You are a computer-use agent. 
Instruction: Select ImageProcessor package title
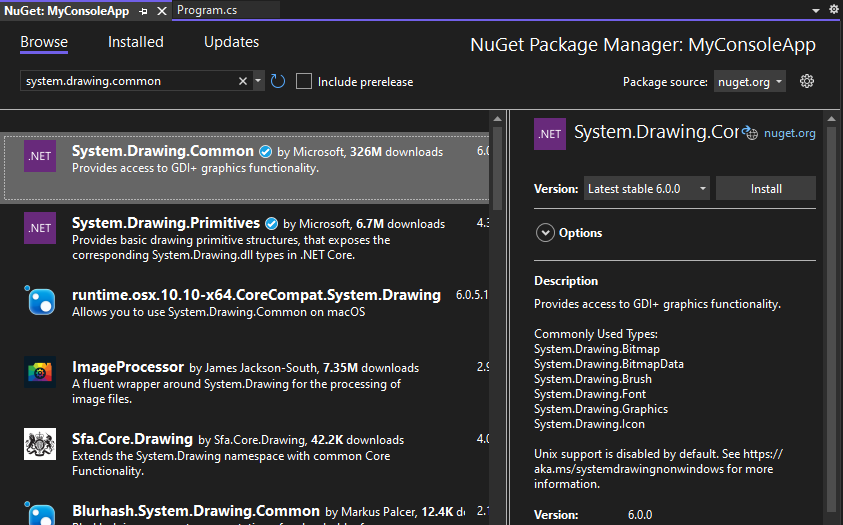point(128,367)
